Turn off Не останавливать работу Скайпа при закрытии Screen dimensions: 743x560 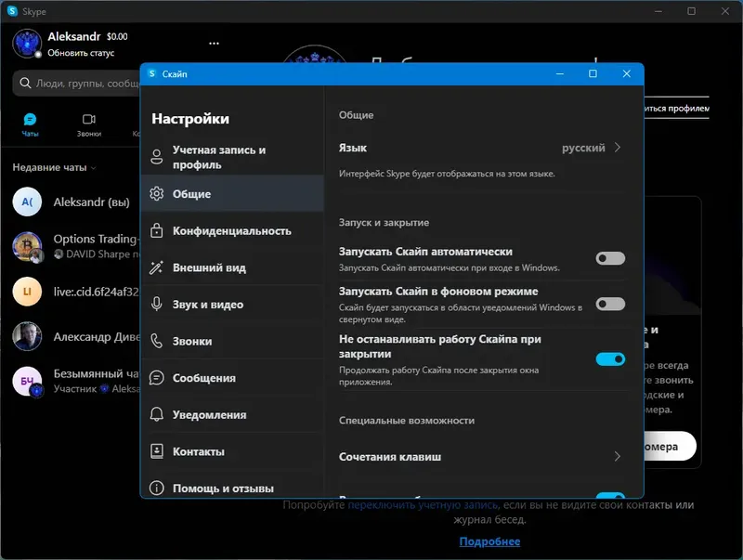pos(610,359)
